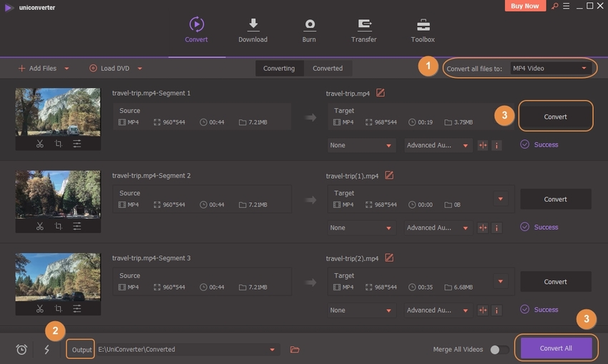Click the Buy Now button
Viewport: 608px width, 364px height.
(x=526, y=6)
